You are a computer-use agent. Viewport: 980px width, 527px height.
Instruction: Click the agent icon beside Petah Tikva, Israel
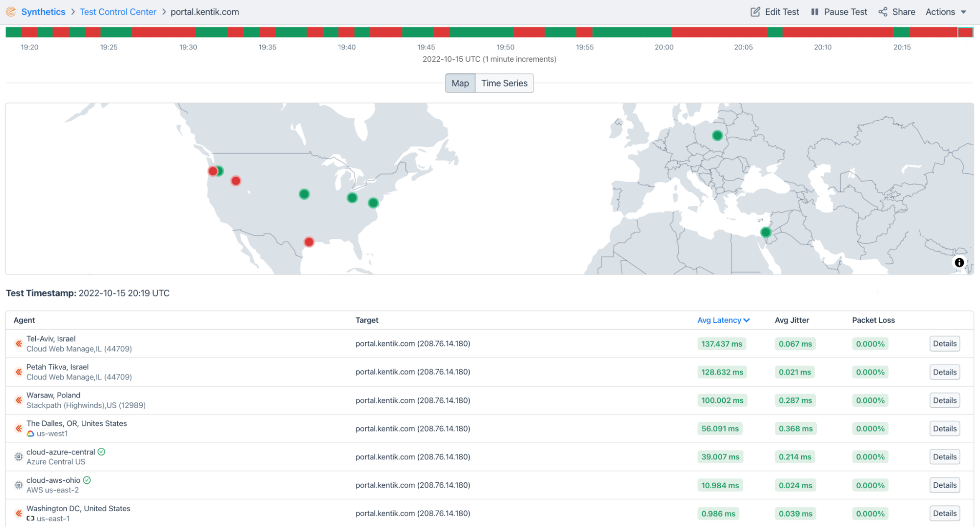click(19, 372)
